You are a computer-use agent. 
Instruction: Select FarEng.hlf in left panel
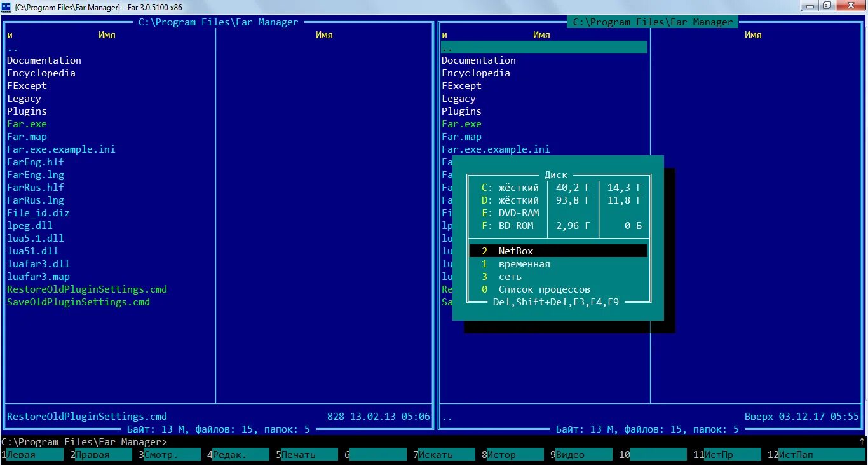click(x=36, y=162)
